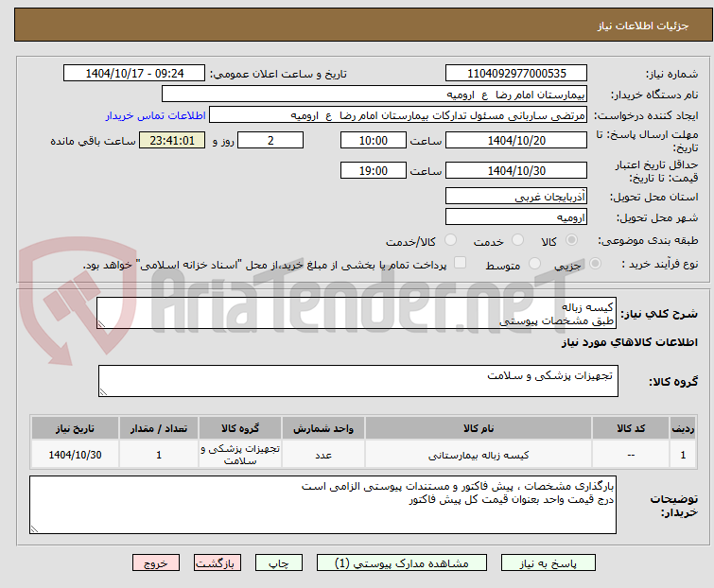Viewport: 714px width, 588px height.
Task: Click the remaining time field 23:41:01
Action: (x=172, y=140)
